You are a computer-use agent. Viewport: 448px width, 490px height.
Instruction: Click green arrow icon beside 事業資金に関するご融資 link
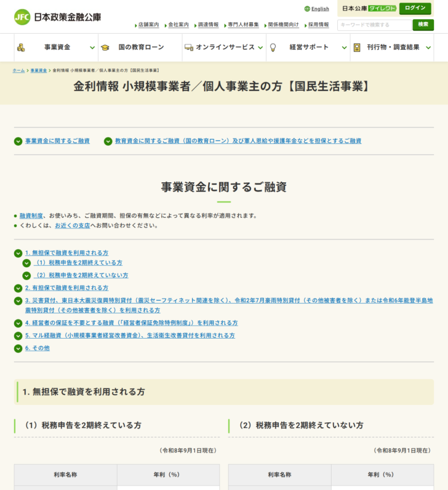click(x=18, y=141)
